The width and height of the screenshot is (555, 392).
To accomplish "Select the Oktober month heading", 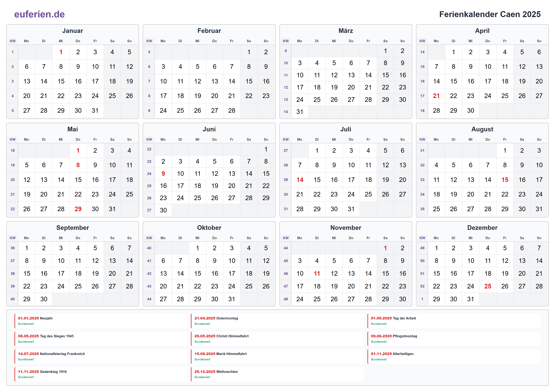I will 209,228.
